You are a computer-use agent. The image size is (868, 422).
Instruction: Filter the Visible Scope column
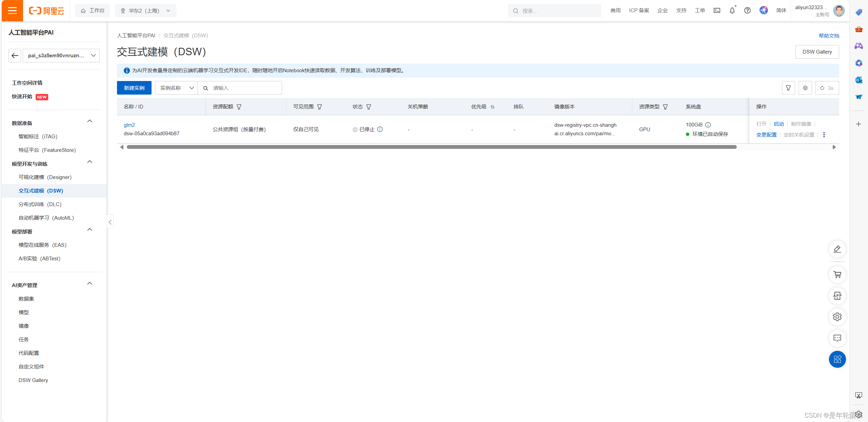click(x=319, y=107)
